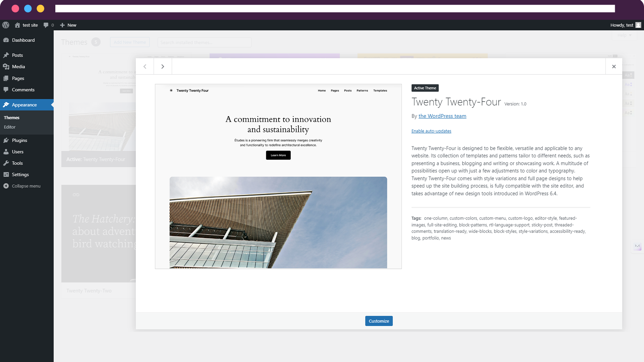Click the Active Theme badge
This screenshot has height=362, width=644.
pos(425,88)
